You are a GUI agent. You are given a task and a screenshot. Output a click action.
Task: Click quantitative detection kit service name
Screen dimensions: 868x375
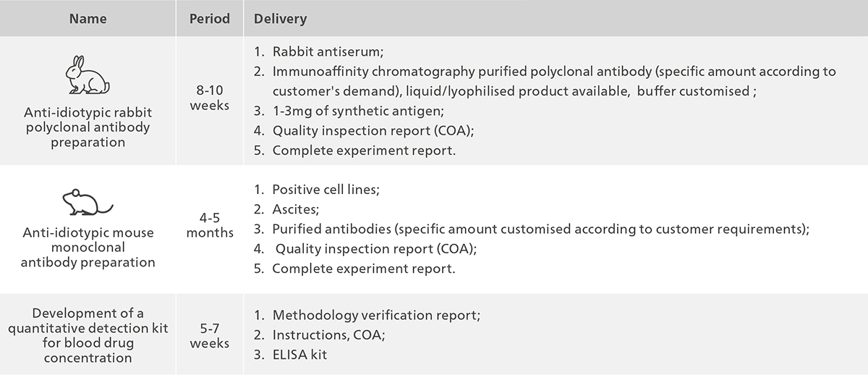pyautogui.click(x=88, y=335)
